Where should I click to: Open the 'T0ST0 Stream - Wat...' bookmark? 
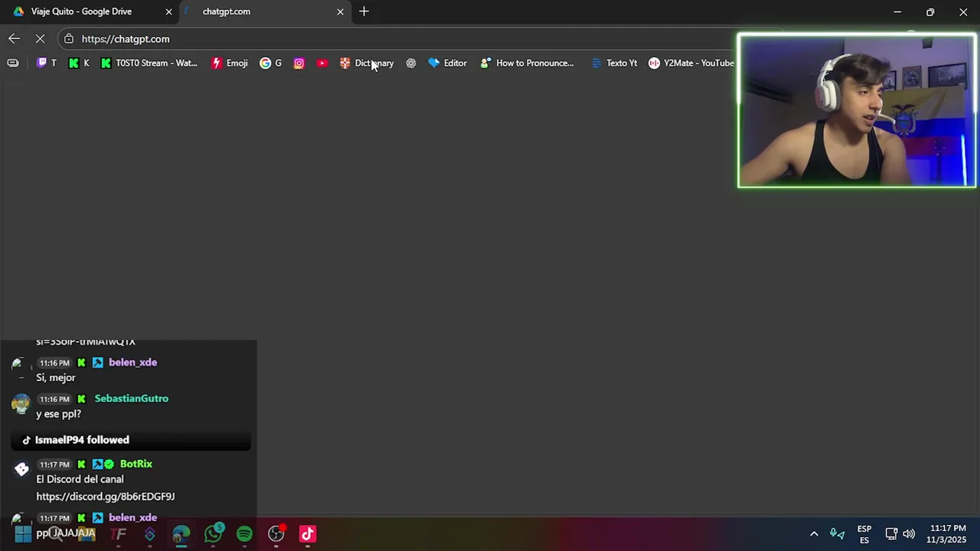(x=149, y=63)
